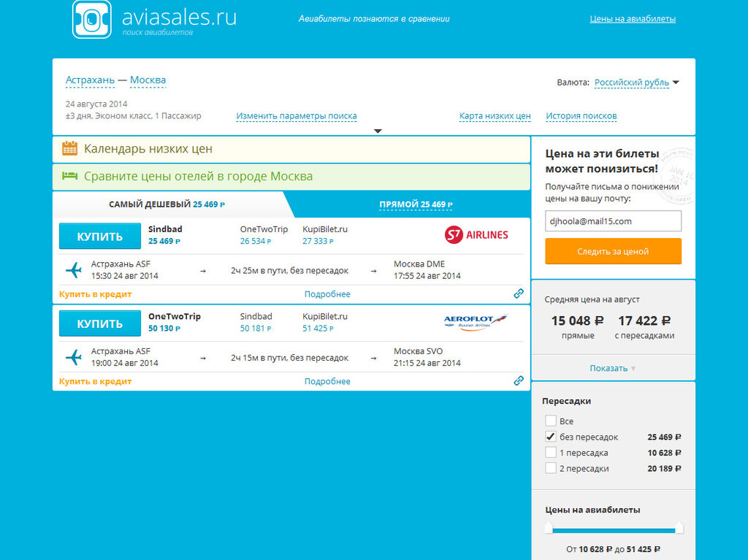Click the Следить за ценой button
This screenshot has width=748, height=560.
(613, 251)
